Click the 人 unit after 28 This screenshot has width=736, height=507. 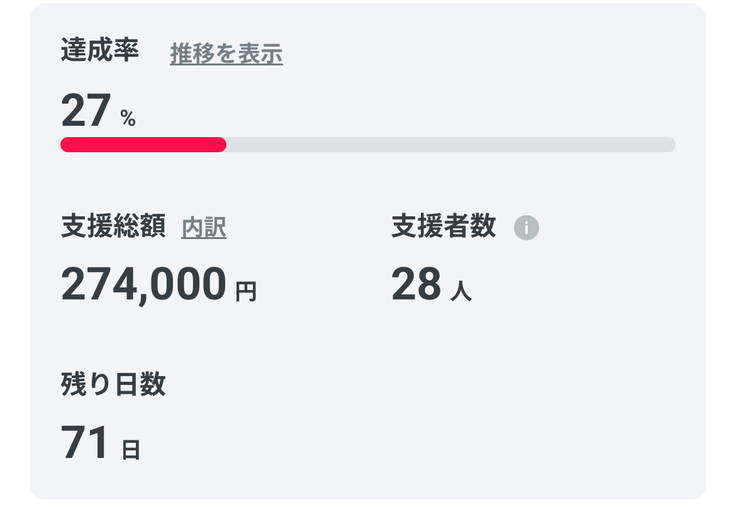coord(461,292)
